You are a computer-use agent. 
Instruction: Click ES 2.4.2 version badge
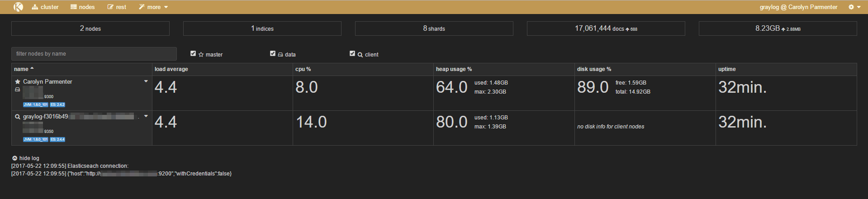click(x=57, y=104)
